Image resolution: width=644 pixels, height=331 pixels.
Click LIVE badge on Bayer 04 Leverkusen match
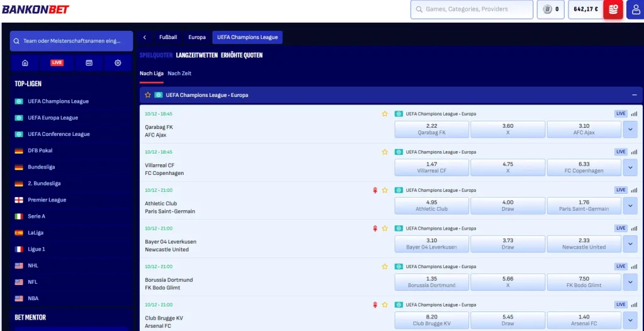pyautogui.click(x=621, y=228)
